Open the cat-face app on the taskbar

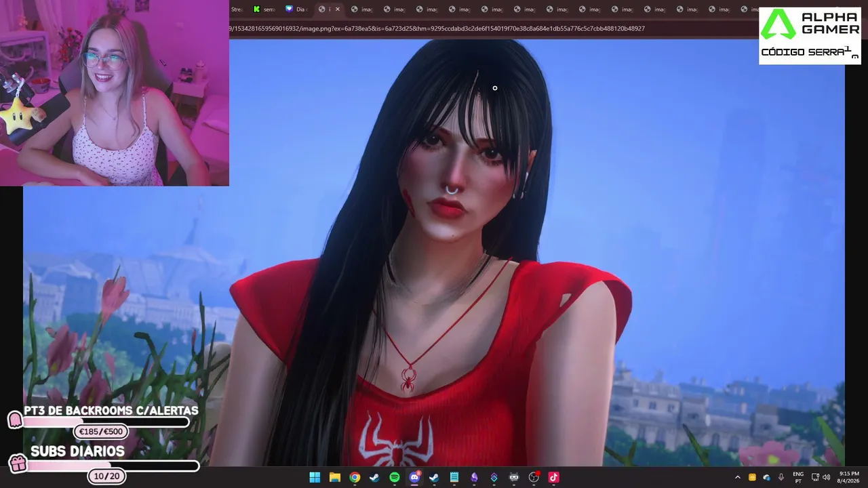coord(514,477)
